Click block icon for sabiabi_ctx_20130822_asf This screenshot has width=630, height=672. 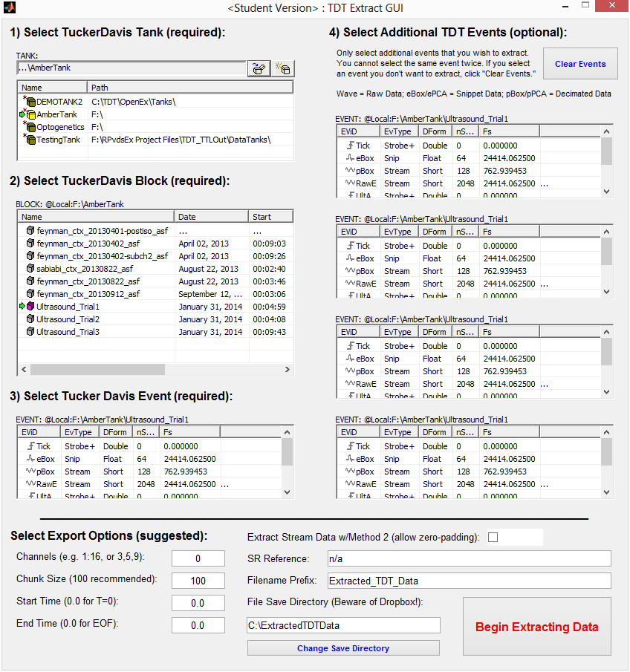click(x=30, y=269)
